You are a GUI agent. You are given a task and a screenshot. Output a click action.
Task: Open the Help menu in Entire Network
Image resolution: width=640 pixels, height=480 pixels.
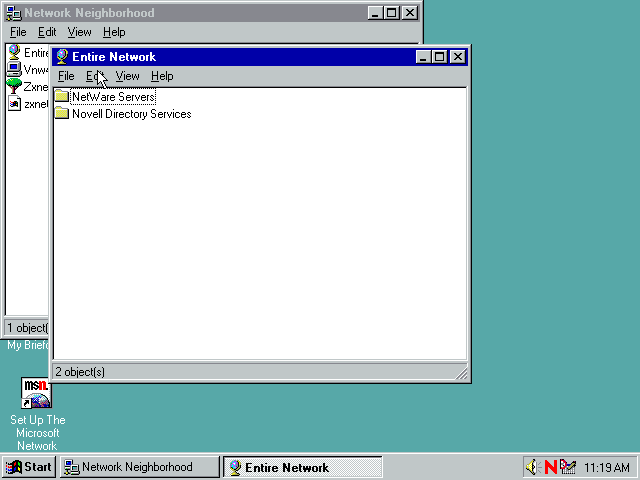(162, 76)
